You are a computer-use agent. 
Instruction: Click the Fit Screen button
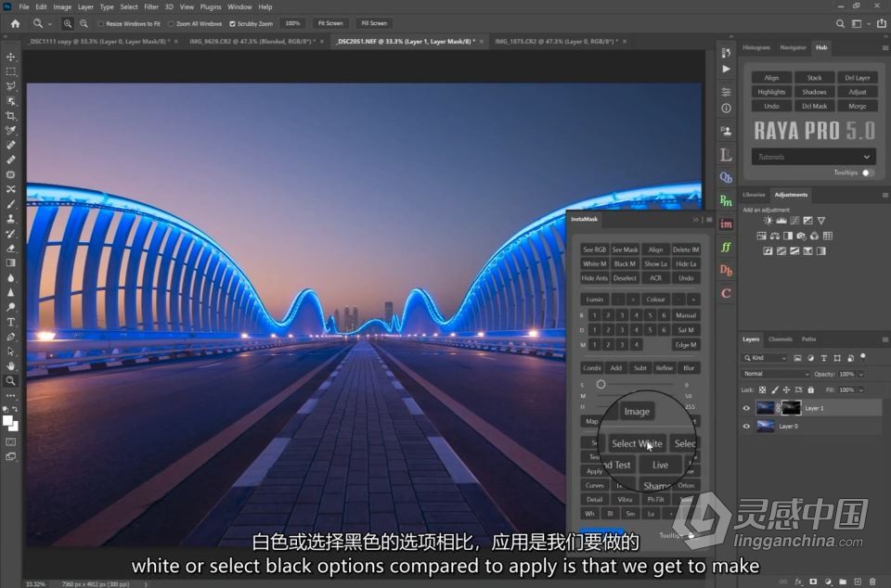[x=330, y=23]
